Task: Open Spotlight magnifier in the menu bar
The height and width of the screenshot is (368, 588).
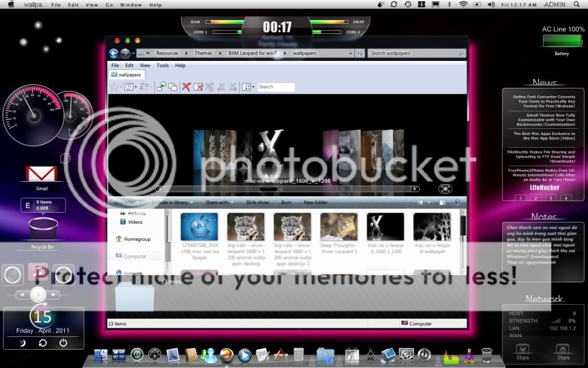Action: pos(577,5)
